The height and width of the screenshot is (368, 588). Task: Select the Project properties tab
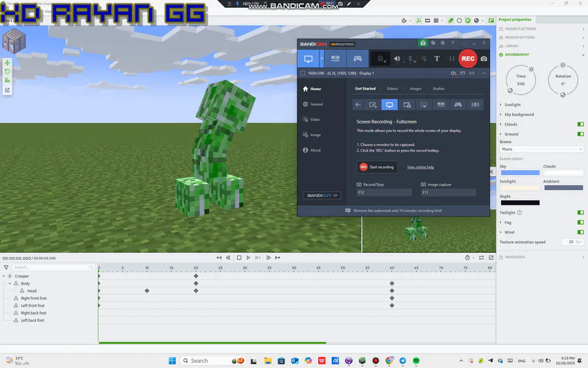(x=515, y=20)
